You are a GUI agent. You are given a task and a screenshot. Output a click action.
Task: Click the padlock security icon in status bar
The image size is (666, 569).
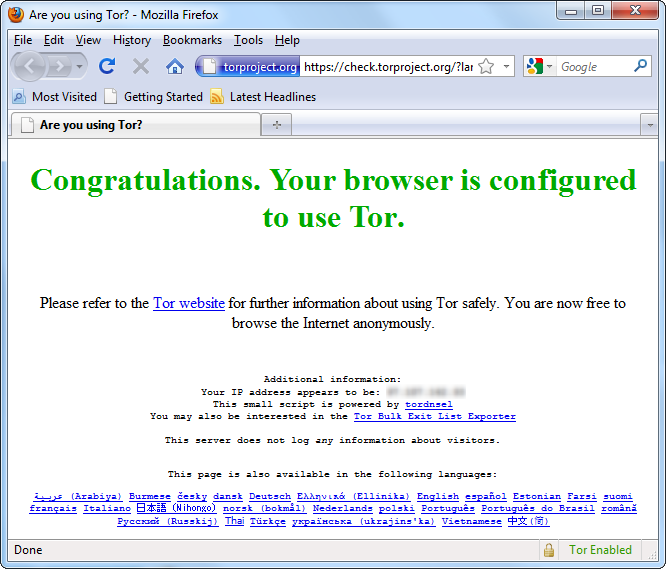(548, 550)
